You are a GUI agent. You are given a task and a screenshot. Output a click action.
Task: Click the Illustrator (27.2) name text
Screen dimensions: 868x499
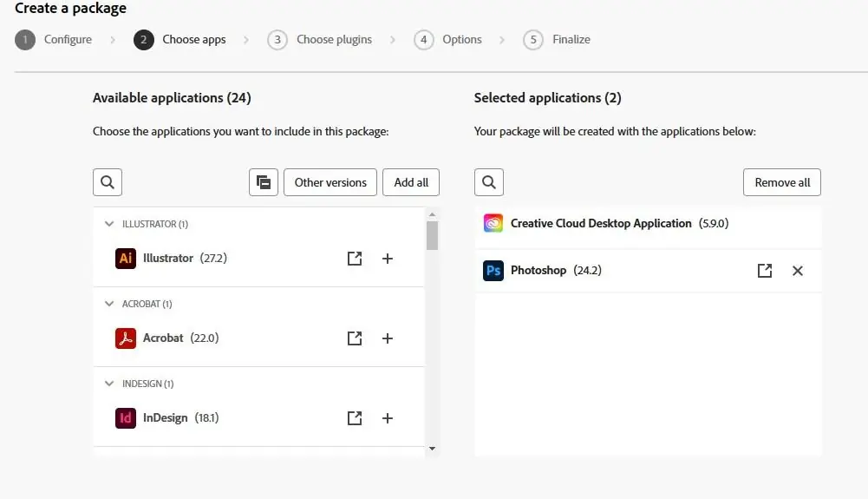pos(185,258)
